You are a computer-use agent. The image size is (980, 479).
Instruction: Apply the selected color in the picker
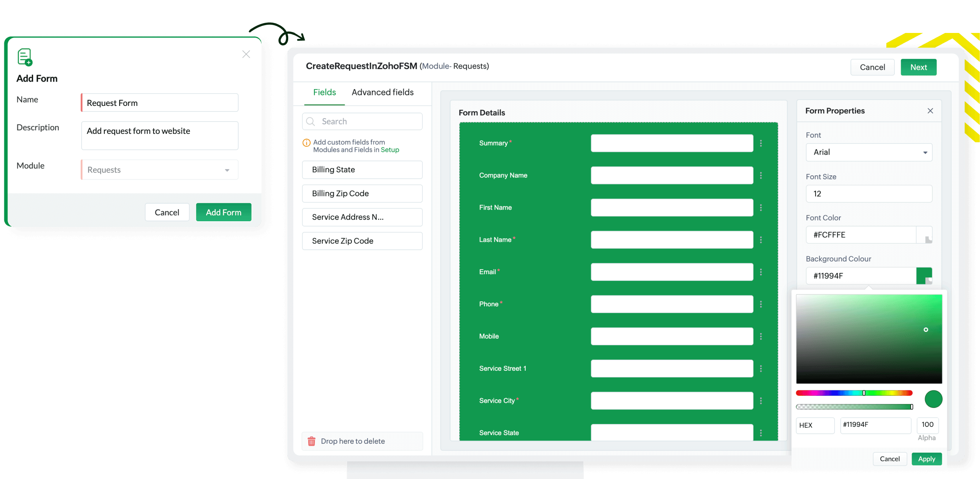click(x=926, y=459)
